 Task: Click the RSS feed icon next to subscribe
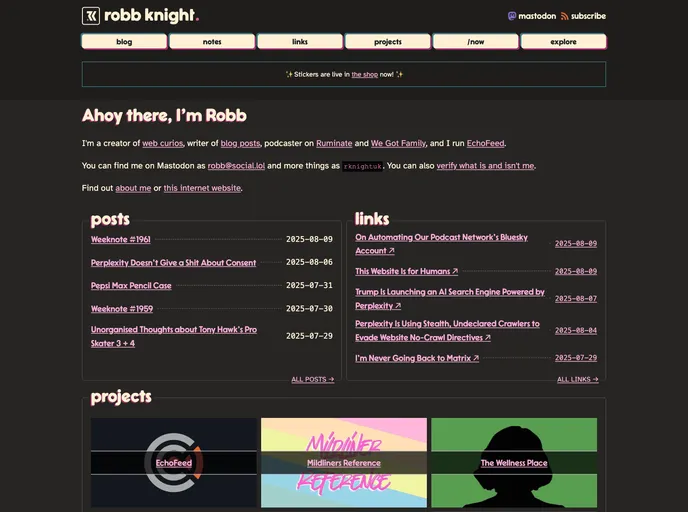(564, 16)
